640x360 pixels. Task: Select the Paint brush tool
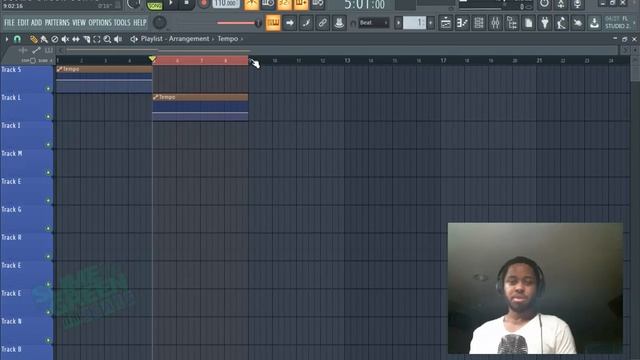44,39
